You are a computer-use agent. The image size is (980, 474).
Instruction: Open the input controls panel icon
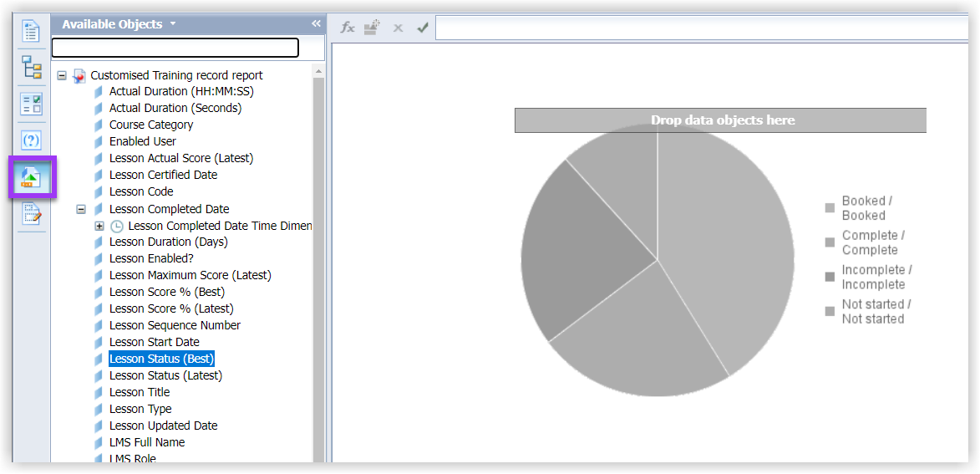tap(32, 104)
